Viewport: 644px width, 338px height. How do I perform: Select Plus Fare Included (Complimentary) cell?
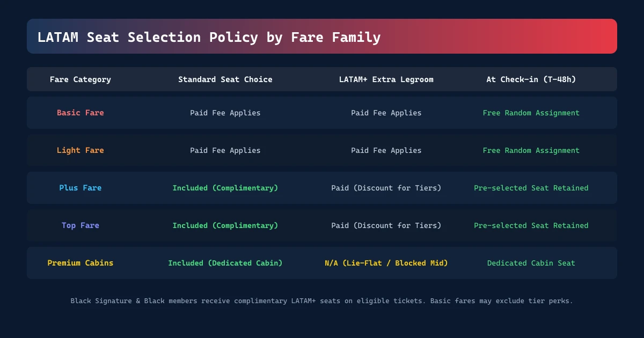tap(225, 188)
